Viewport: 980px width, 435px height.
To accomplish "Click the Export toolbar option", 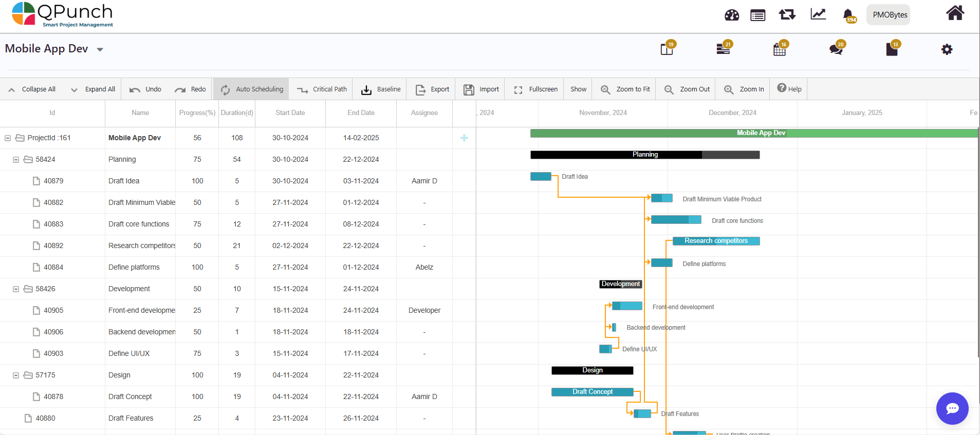I will pyautogui.click(x=432, y=89).
